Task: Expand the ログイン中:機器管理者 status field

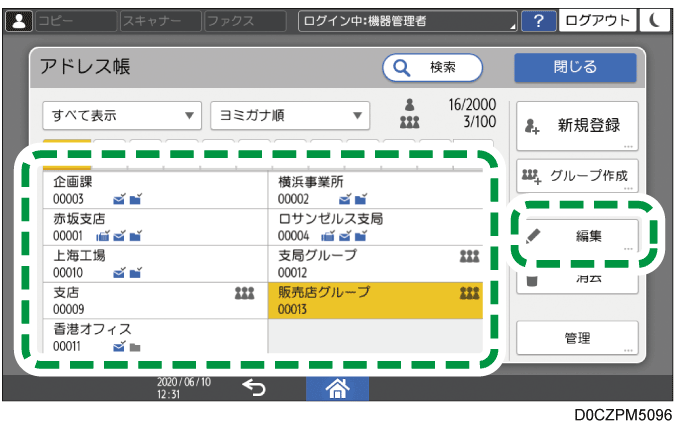Action: tap(408, 21)
